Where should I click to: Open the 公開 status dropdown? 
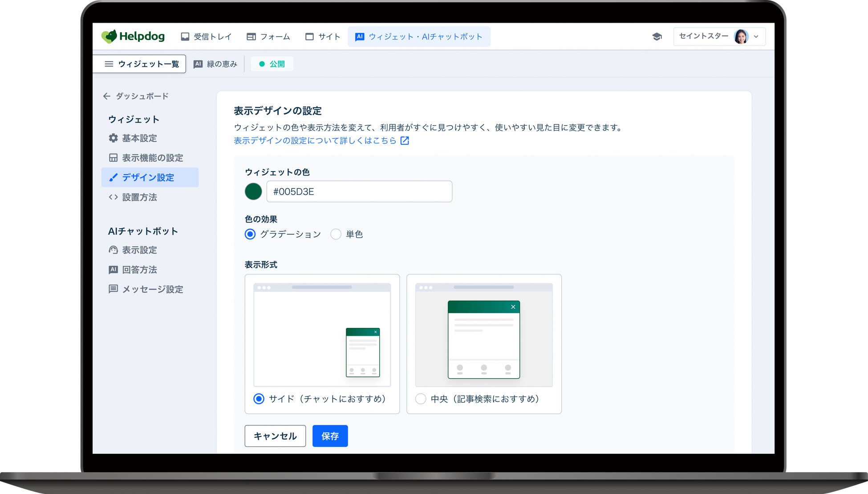[272, 64]
